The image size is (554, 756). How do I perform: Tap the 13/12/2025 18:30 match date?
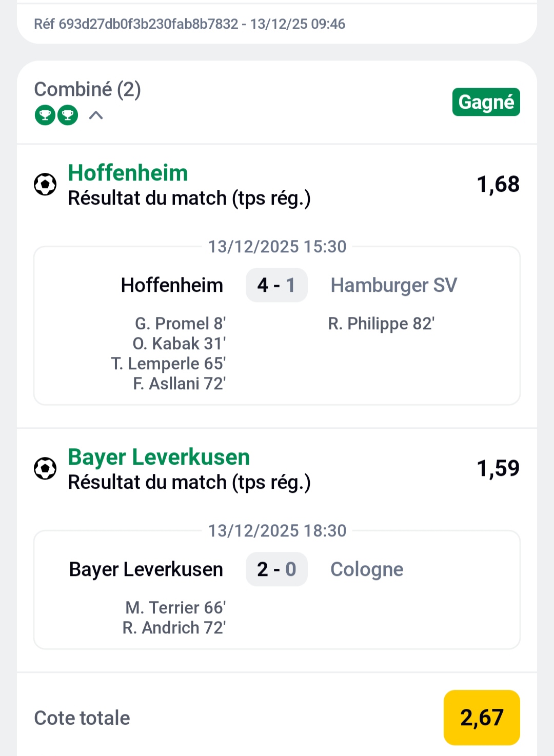[277, 531]
